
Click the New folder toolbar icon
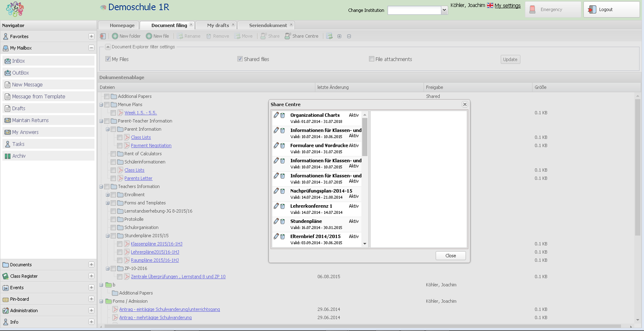pos(115,36)
